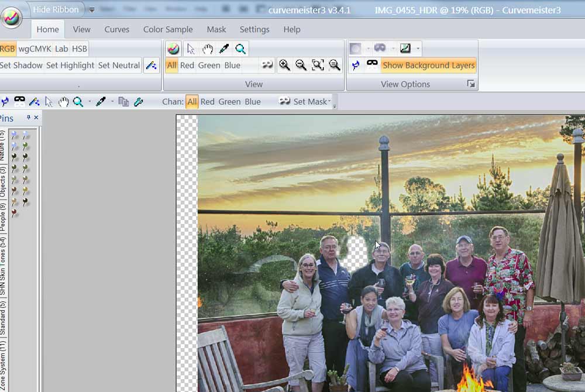Click the Set Highlight button
Viewport: 585px width, 392px height.
[x=70, y=65]
